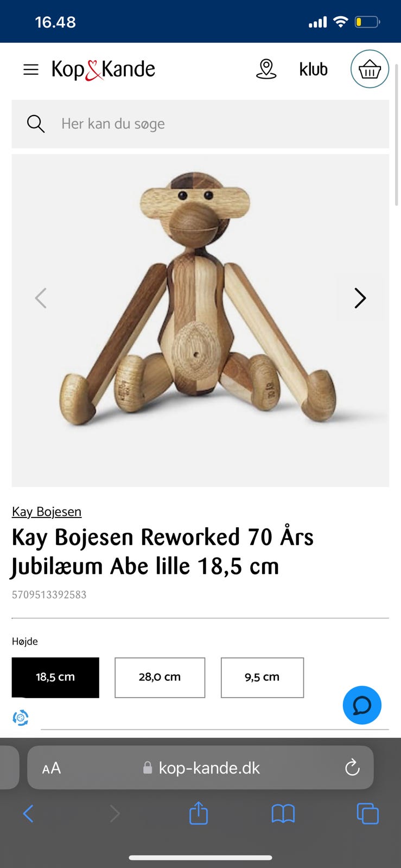Reload the page in Safari

[352, 767]
